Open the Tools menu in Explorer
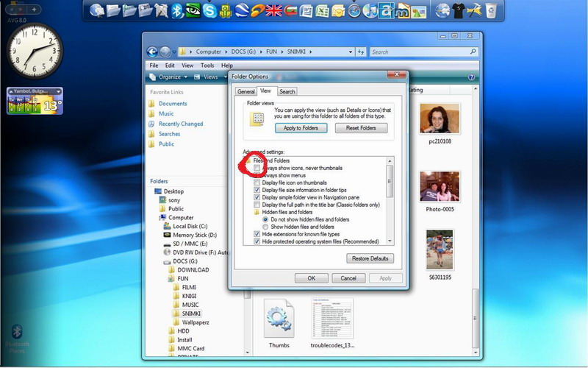Viewport: 588px width, 368px height. click(207, 66)
